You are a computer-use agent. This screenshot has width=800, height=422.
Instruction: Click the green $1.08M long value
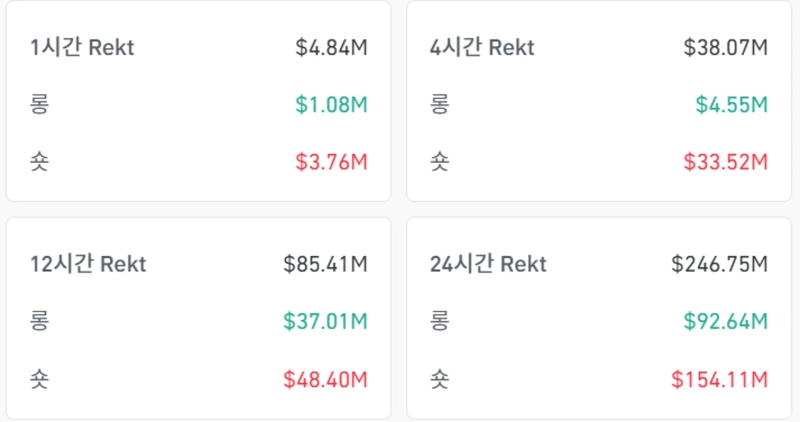(331, 104)
